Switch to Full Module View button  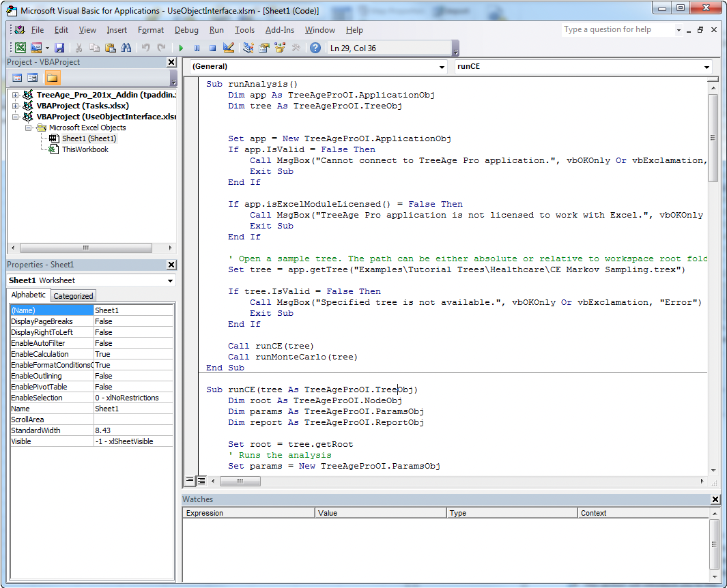pos(201,481)
